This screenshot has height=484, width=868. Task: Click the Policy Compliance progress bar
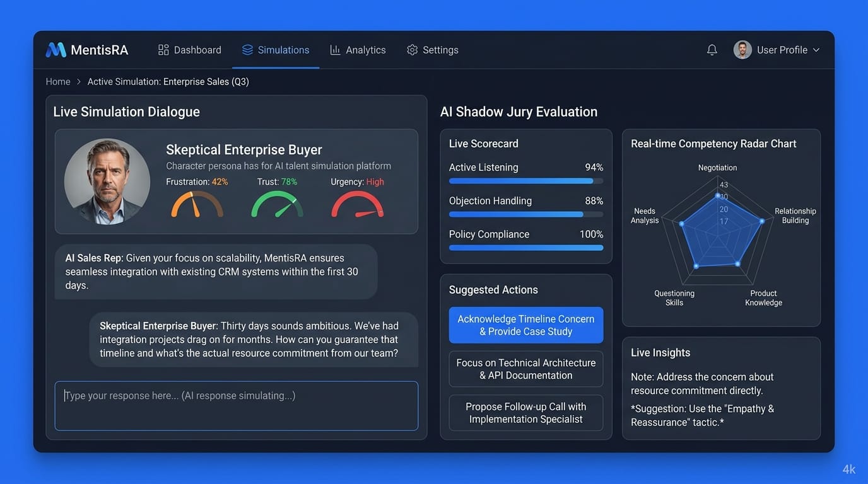pos(526,248)
